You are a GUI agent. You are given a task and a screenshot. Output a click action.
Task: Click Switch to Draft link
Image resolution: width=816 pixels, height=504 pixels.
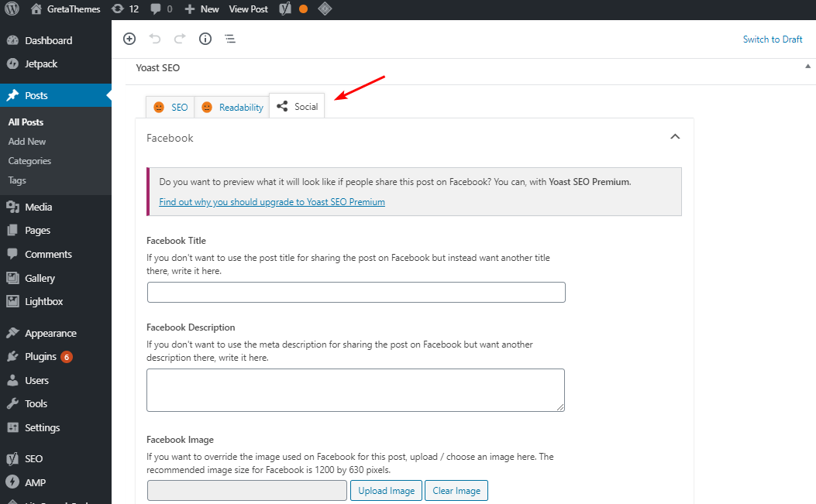coord(773,39)
